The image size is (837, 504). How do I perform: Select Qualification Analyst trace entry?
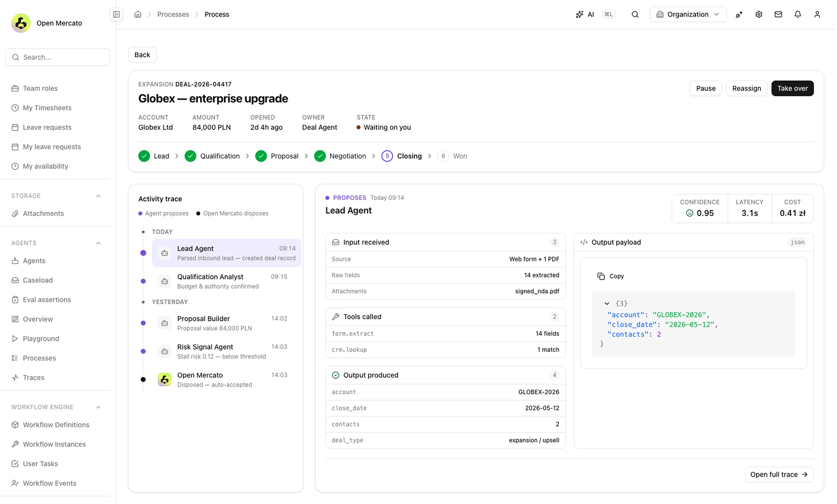[x=227, y=281]
